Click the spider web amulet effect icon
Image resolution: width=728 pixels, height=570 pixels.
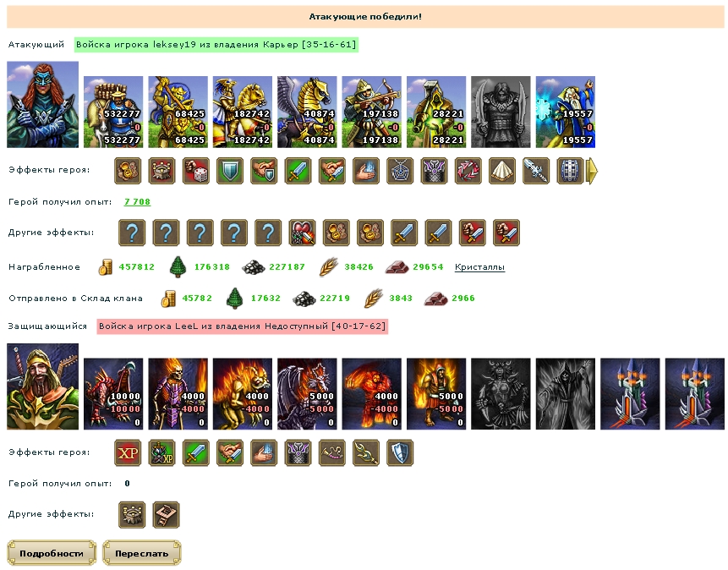400,171
